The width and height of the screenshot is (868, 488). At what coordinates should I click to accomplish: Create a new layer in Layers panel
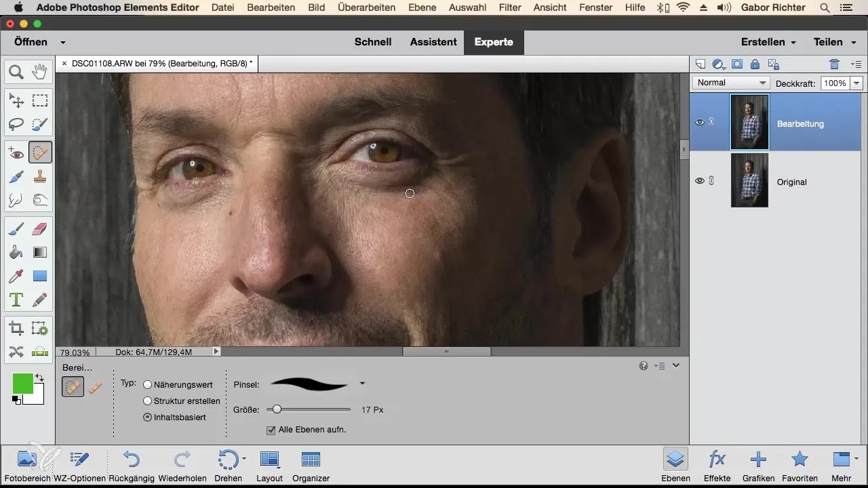pos(701,64)
